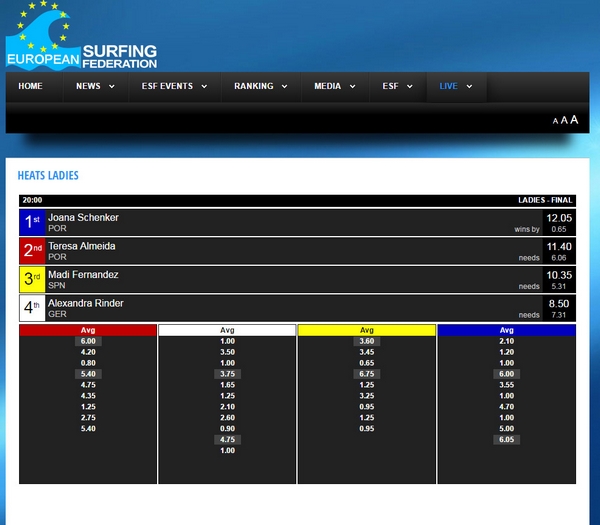Click the 1.65 score in white column

(227, 385)
